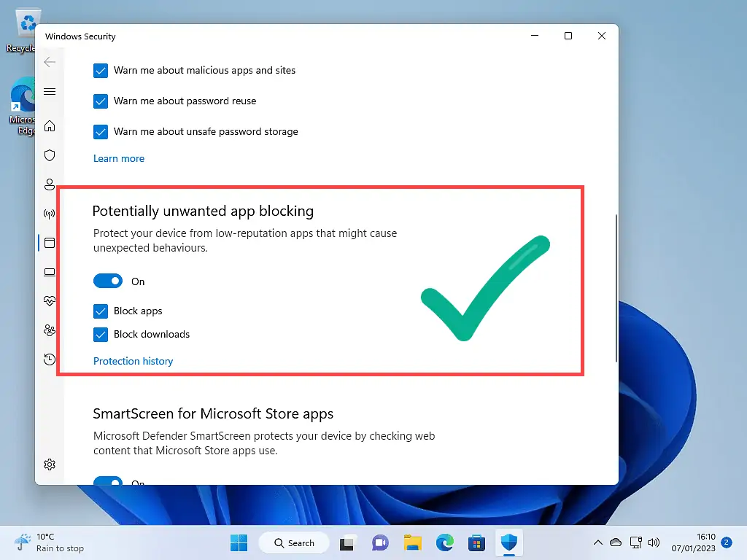Screen dimensions: 747x560
Task: Go to Home in the sidebar
Action: [x=50, y=126]
